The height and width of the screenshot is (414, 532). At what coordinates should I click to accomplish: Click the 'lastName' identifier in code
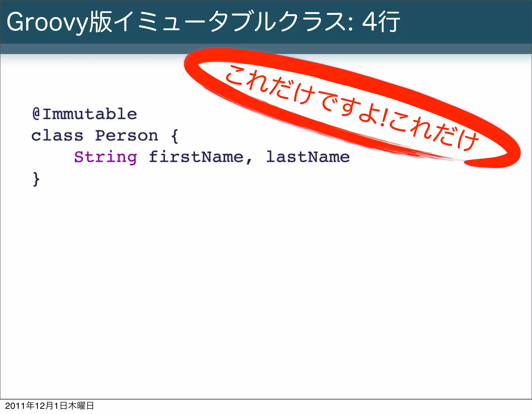point(308,157)
